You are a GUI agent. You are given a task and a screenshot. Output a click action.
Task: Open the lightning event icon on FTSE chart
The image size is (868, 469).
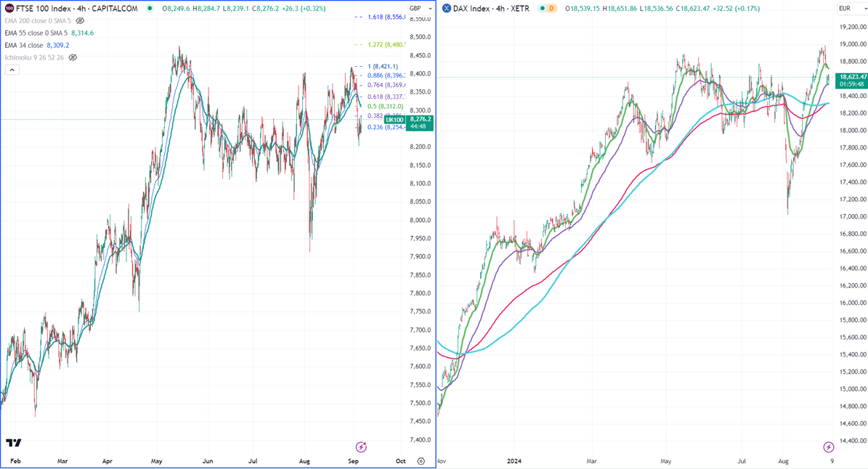(x=361, y=447)
